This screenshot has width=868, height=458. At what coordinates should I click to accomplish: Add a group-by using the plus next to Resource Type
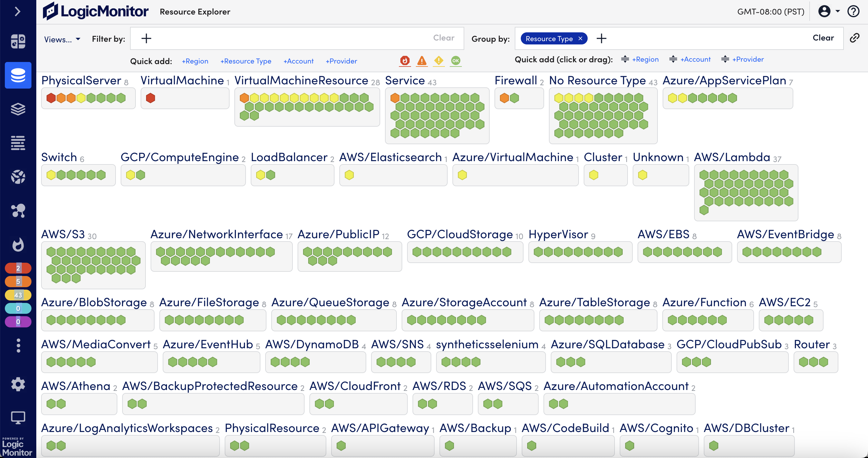(x=602, y=38)
